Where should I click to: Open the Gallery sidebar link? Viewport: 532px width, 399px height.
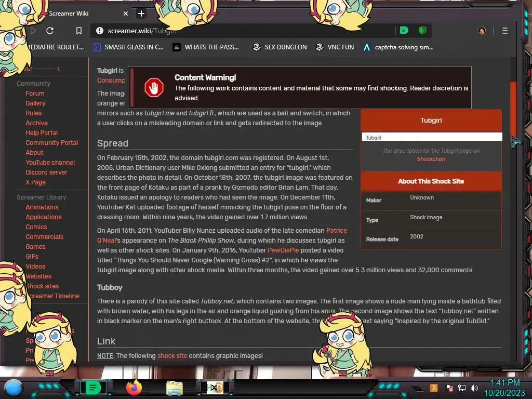tap(35, 103)
